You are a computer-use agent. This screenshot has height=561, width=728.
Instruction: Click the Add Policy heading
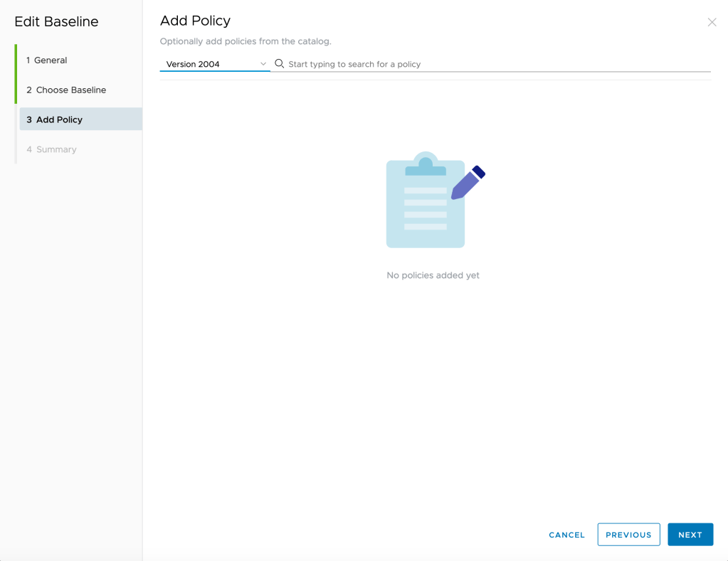[x=195, y=21]
